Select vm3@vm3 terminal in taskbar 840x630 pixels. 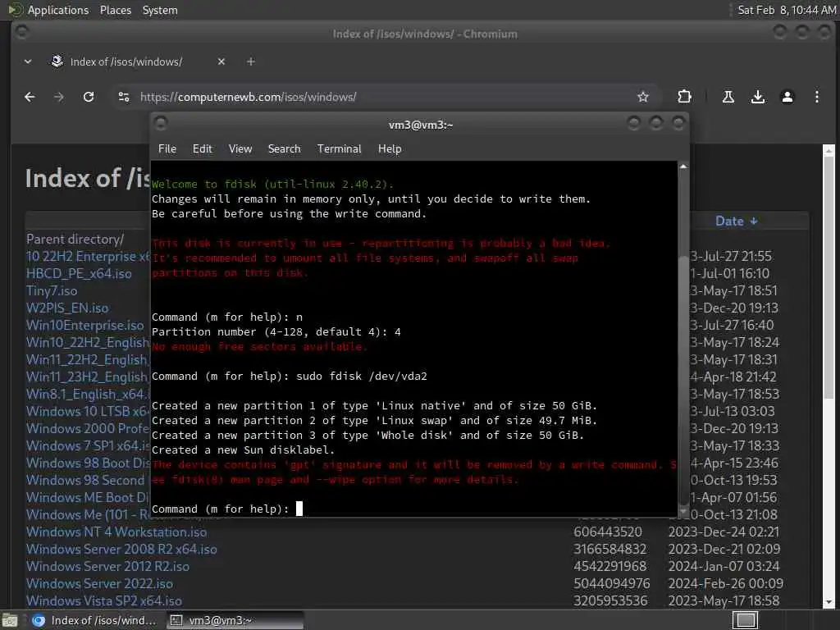pos(235,620)
